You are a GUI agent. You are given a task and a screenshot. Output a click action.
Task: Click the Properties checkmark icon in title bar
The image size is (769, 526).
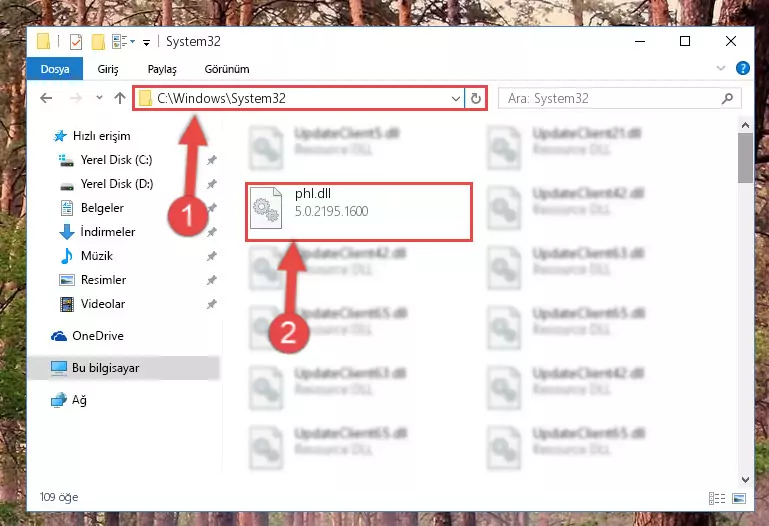[x=76, y=42]
